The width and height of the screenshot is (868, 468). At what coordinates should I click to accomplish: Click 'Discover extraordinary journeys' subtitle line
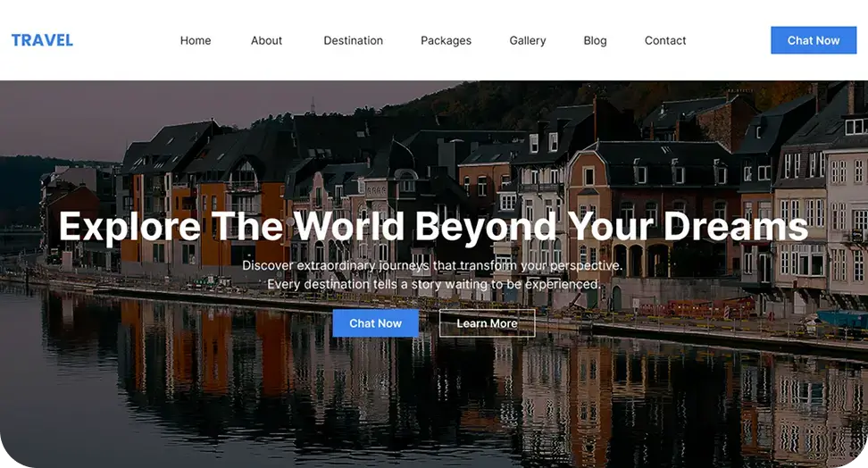432,265
